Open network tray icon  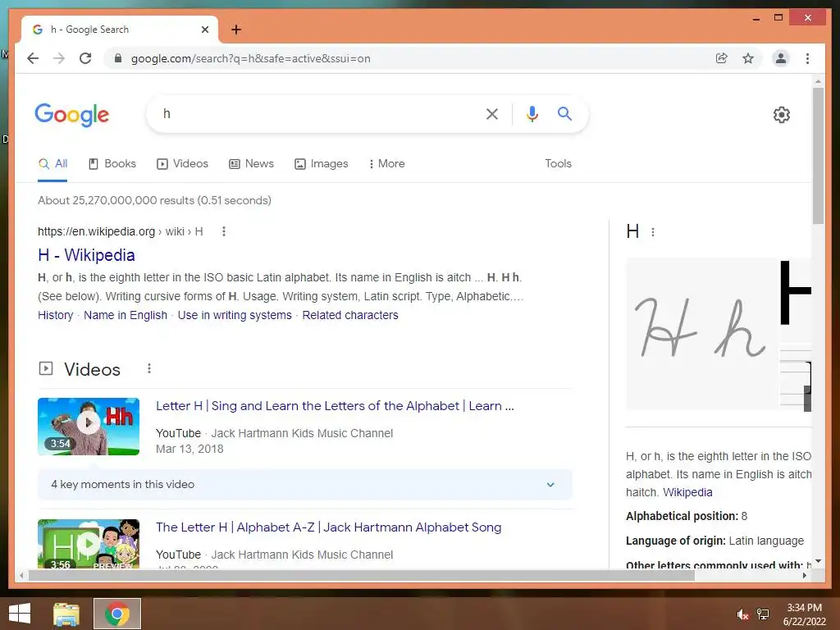pos(763,614)
